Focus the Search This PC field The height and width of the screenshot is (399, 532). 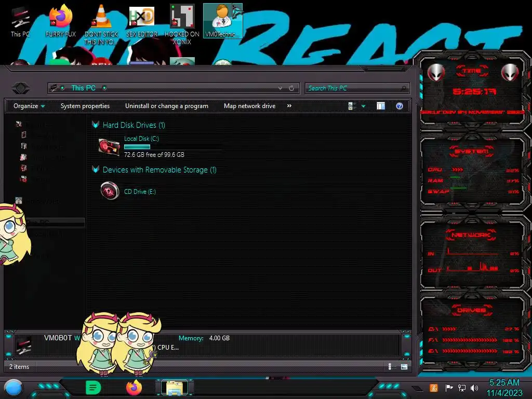coord(357,88)
